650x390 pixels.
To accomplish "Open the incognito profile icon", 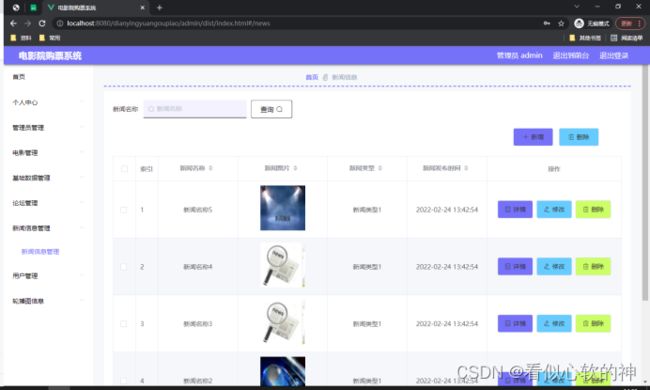I will pos(579,24).
